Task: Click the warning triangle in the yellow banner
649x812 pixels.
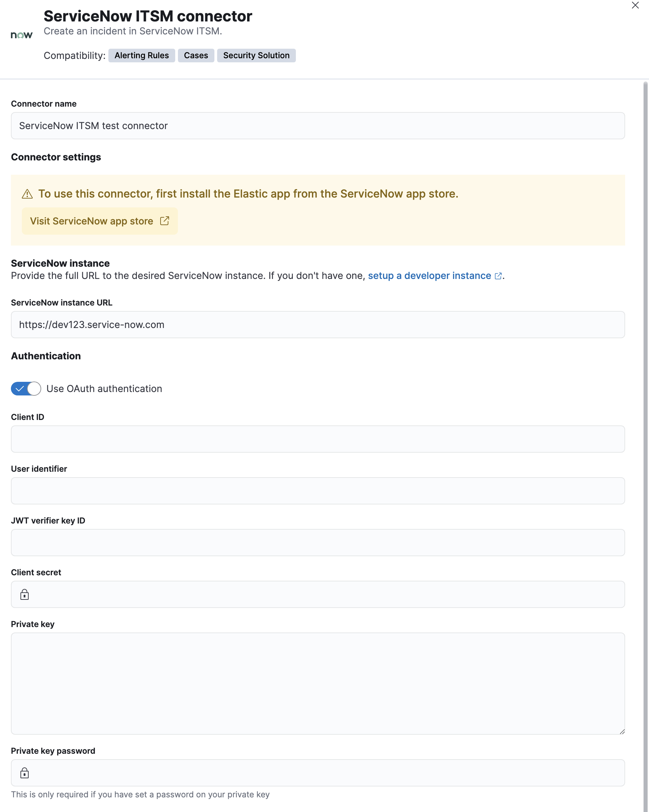Action: tap(27, 194)
